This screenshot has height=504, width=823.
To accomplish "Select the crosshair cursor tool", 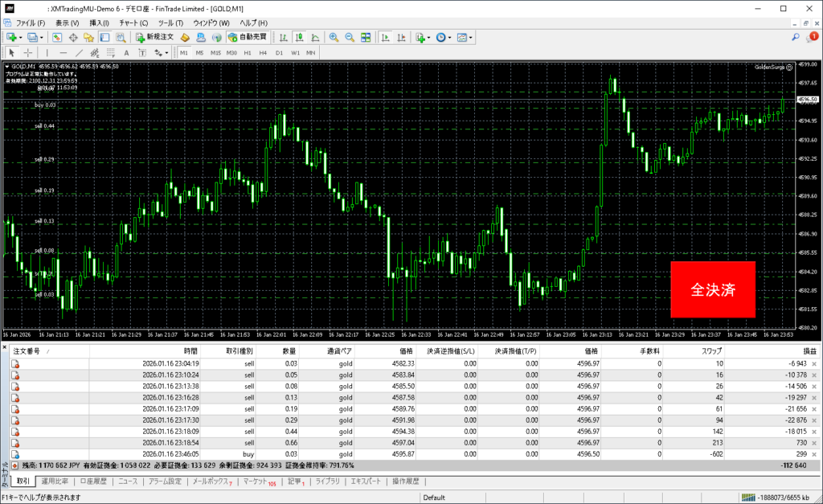I will click(x=28, y=52).
